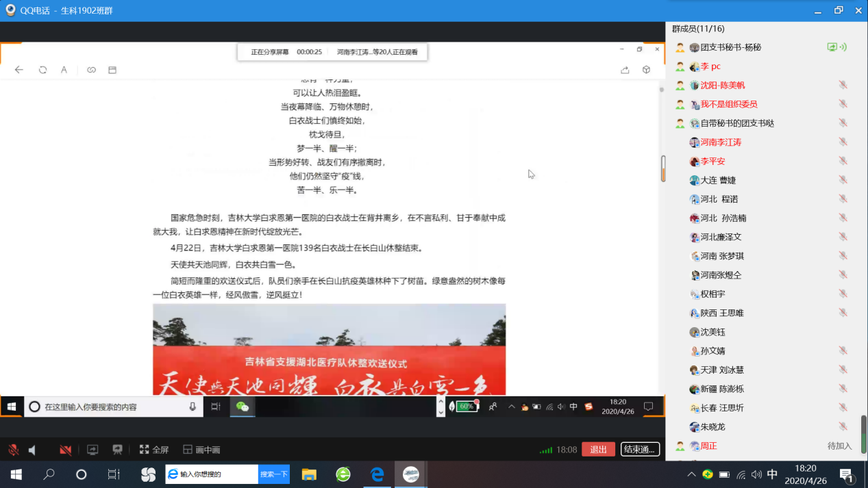Viewport: 868px width, 488px height.
Task: Click the share/export icon at the top right
Action: tap(624, 69)
